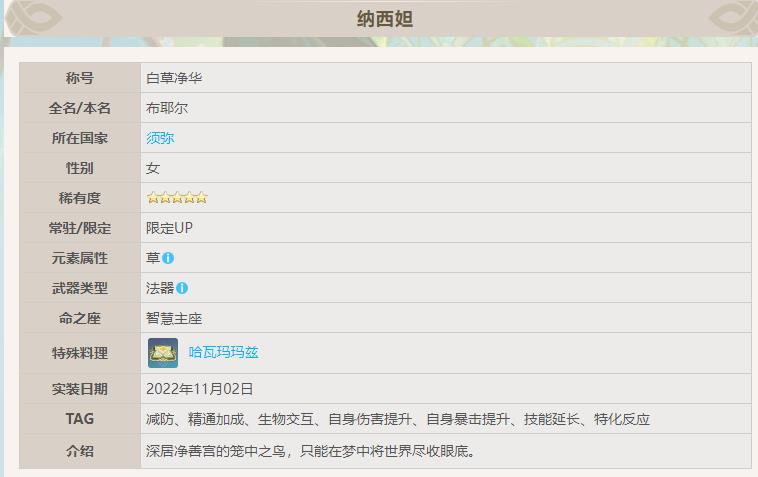Viewport: 758px width, 477px height.
Task: Click the 减防 tag in TAG row
Action: tap(160, 419)
